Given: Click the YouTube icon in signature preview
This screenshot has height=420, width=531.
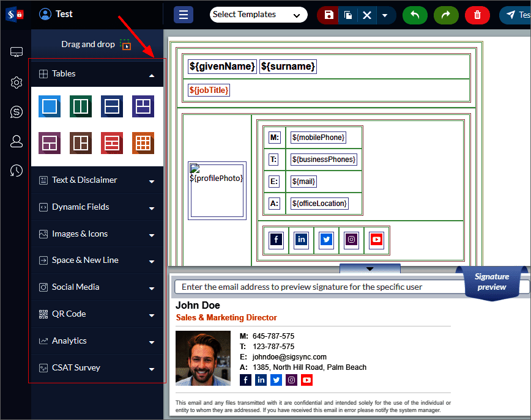Looking at the screenshot, I should coord(307,380).
